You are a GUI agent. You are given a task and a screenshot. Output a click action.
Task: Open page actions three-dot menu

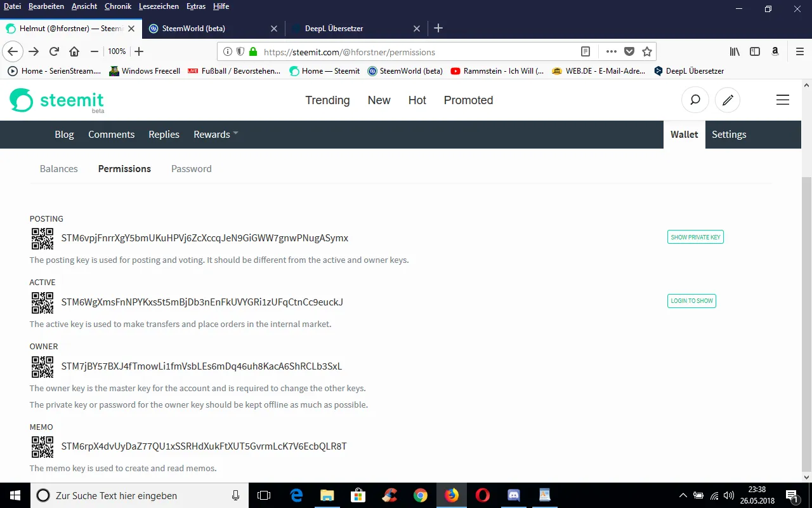[x=611, y=51]
